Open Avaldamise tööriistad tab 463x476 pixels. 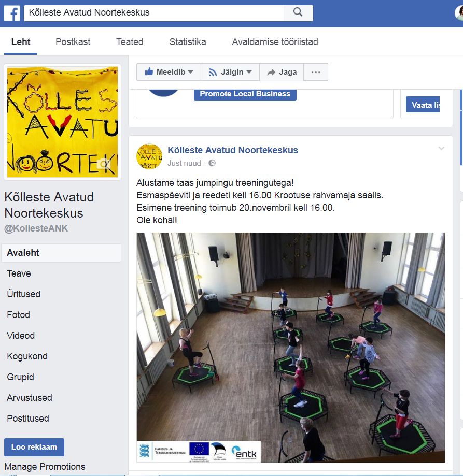click(275, 42)
